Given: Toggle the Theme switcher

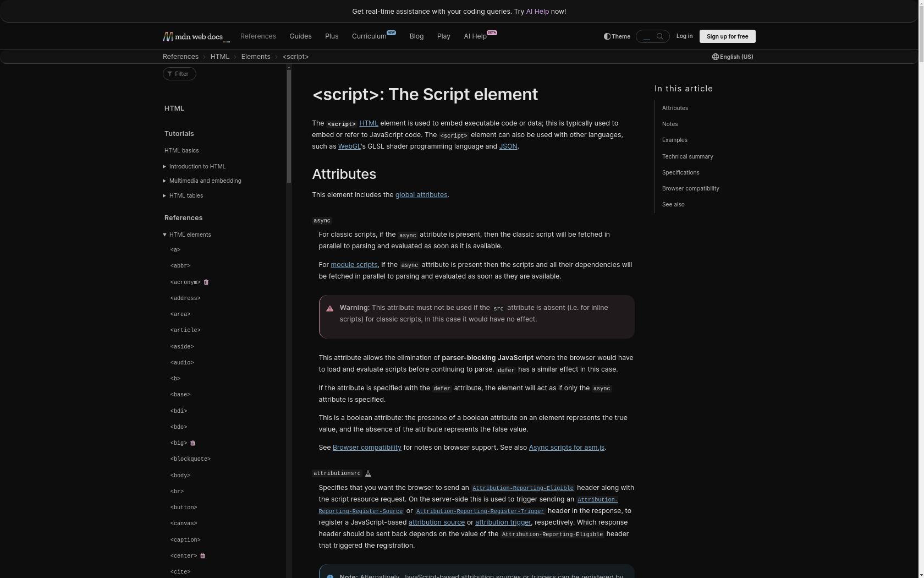Looking at the screenshot, I should click(617, 36).
